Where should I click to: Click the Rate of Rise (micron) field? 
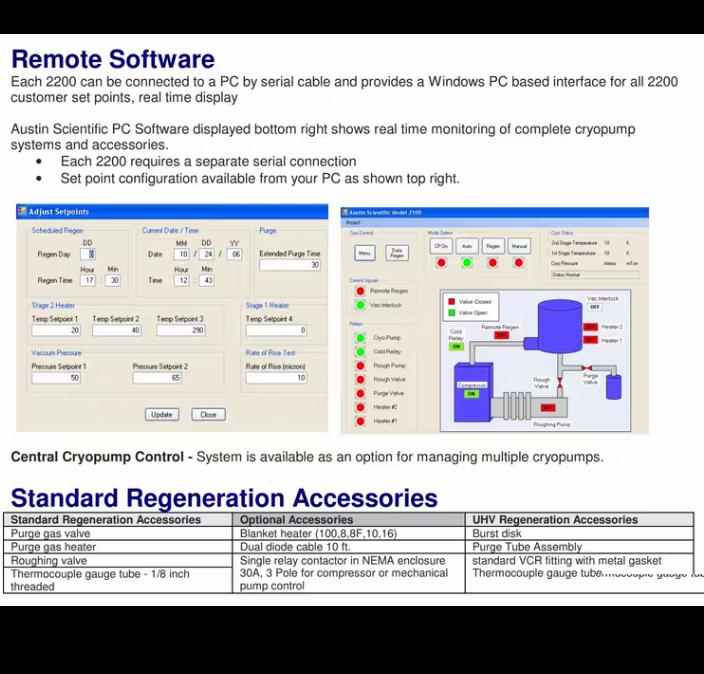[276, 378]
